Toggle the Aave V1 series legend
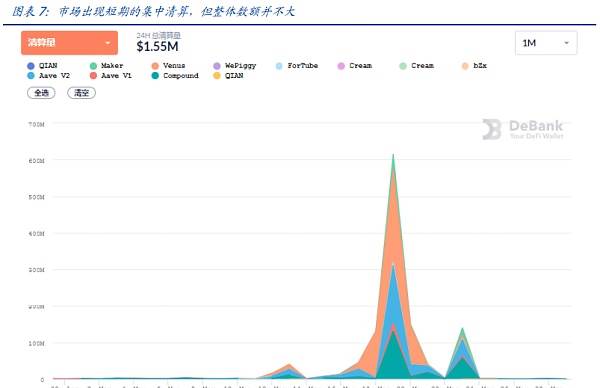Screen dimensions: 600x388 (111, 76)
